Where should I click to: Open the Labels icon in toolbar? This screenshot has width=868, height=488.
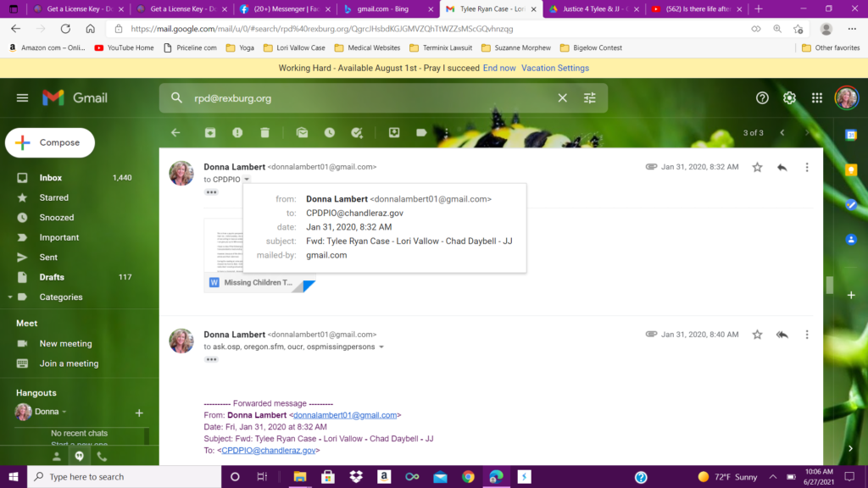421,133
